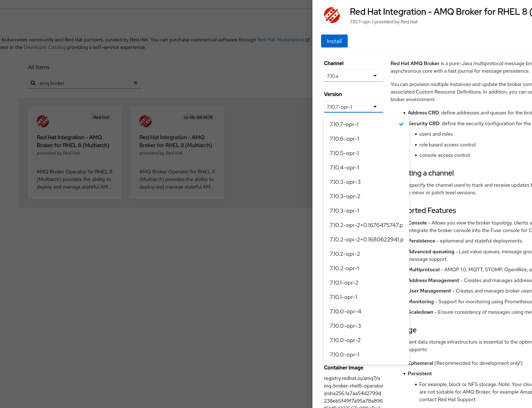This screenshot has width=532, height=408.
Task: Click '7.10.7-opr-1 provided by Red Hat' subtitle
Action: [384, 22]
